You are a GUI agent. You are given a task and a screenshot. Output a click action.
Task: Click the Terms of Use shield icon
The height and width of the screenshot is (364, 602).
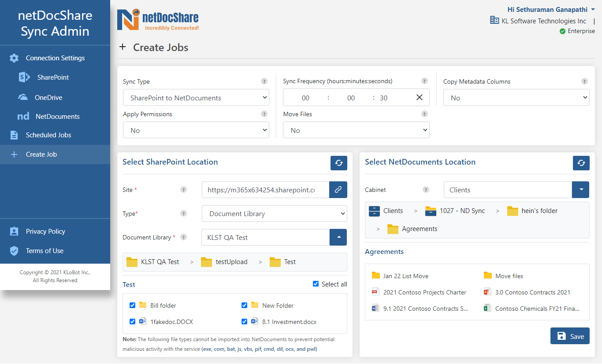14,251
